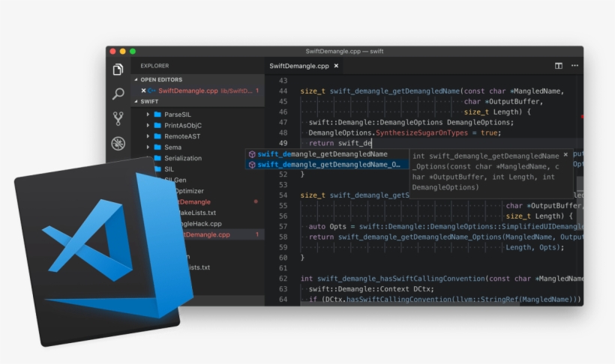The width and height of the screenshot is (615, 364).
Task: Expand the PrintAsObjC folder arrow
Action: click(148, 125)
